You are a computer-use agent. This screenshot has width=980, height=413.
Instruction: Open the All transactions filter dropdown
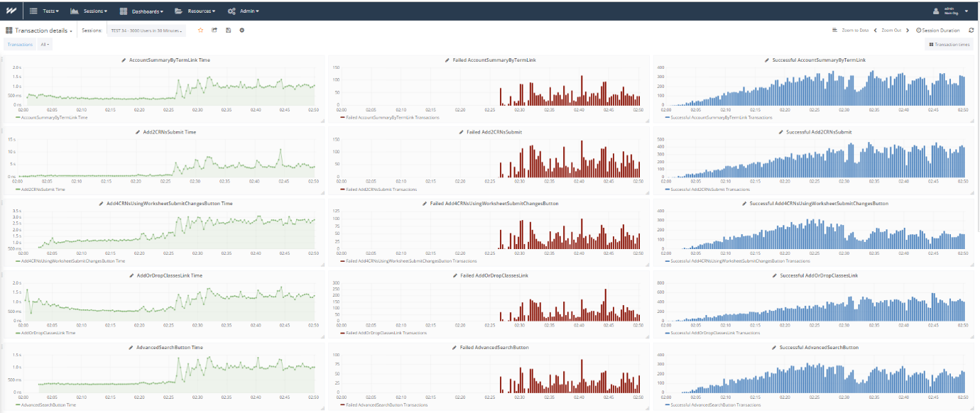pos(44,45)
